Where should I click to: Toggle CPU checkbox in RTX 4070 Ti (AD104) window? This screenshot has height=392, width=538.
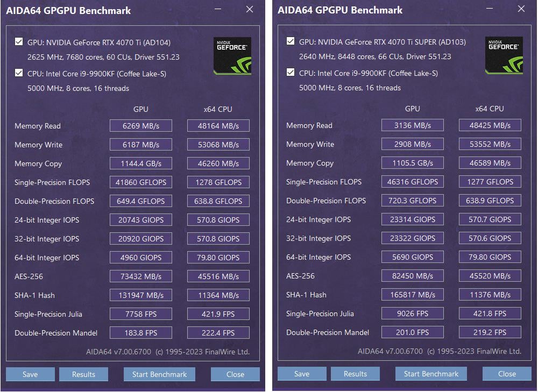[x=19, y=73]
